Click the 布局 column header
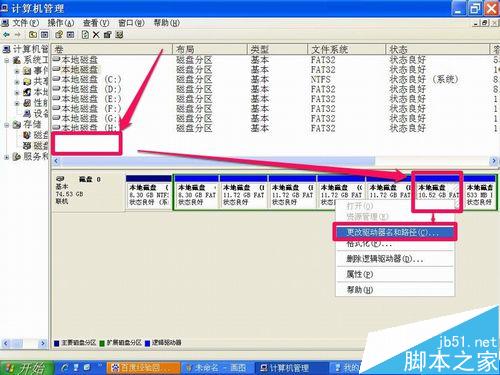The image size is (500, 375). click(x=210, y=50)
